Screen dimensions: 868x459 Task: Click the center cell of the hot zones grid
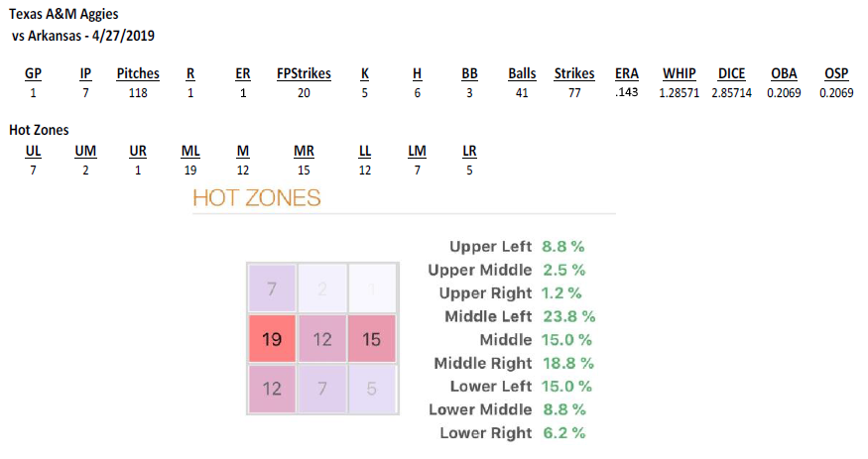coord(322,339)
